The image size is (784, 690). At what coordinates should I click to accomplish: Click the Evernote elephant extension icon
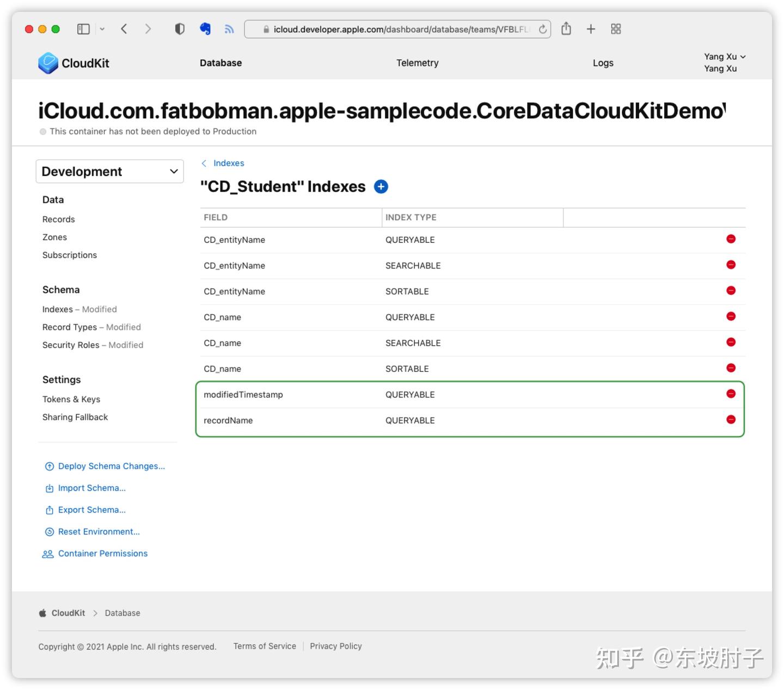pyautogui.click(x=205, y=29)
